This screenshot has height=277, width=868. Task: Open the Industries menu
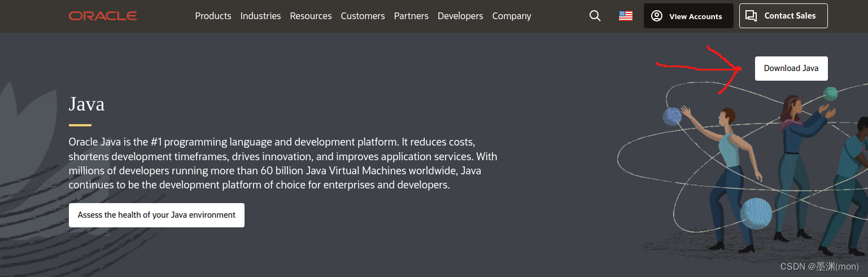(x=260, y=16)
